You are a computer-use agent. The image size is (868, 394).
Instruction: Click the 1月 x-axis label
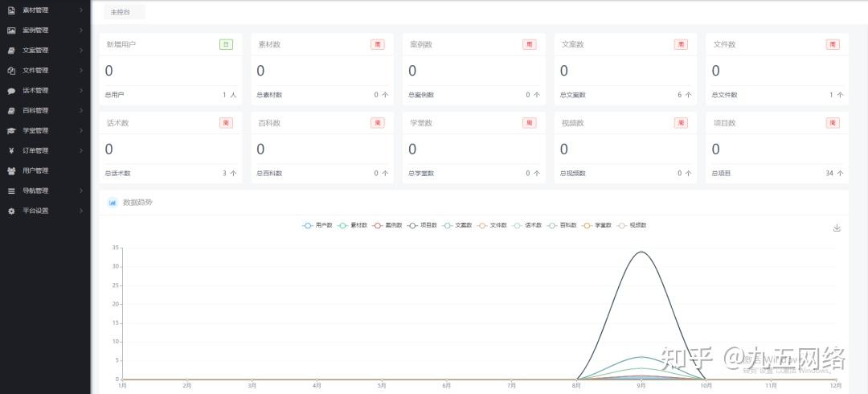122,384
